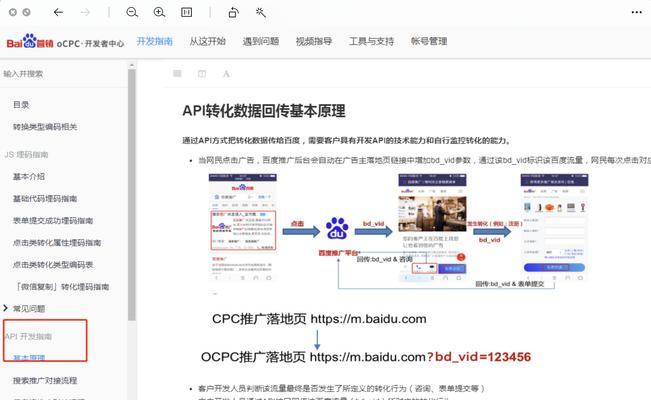
Task: Click the book layout icon above the article
Action: (202, 74)
